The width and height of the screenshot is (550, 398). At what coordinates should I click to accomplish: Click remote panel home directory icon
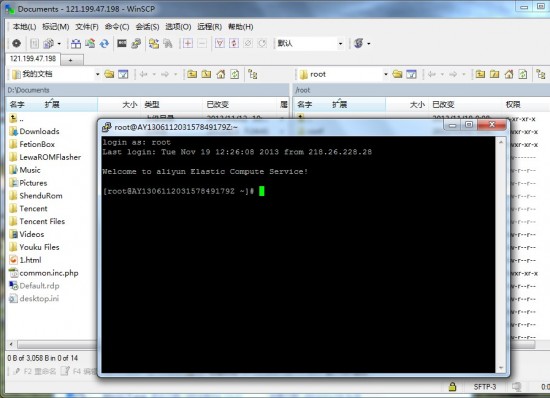pyautogui.click(x=509, y=74)
